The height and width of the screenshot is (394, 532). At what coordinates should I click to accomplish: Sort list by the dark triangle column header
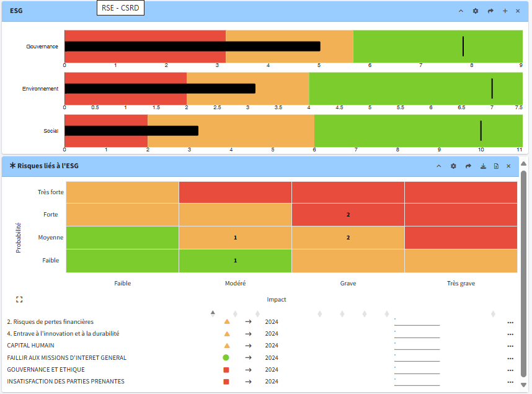tap(213, 313)
